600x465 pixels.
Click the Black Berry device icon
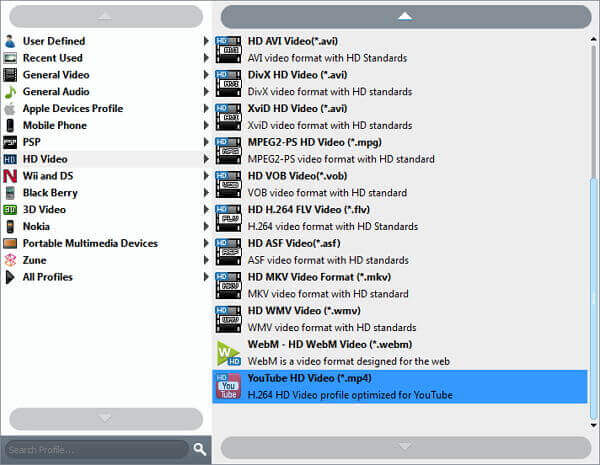[x=10, y=193]
